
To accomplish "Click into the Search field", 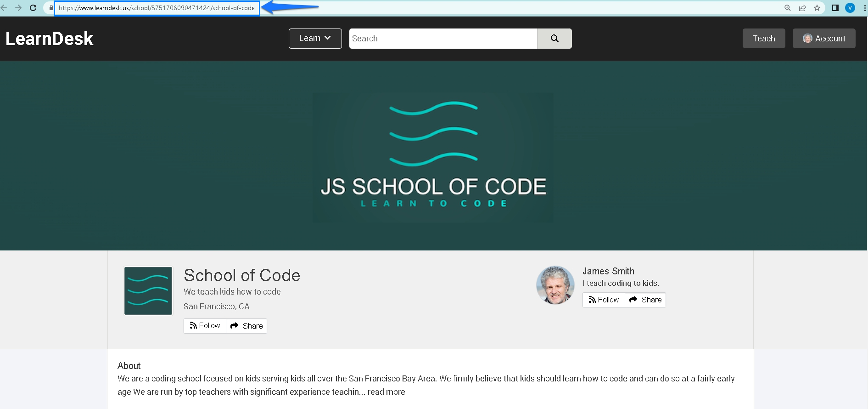I will pos(443,39).
